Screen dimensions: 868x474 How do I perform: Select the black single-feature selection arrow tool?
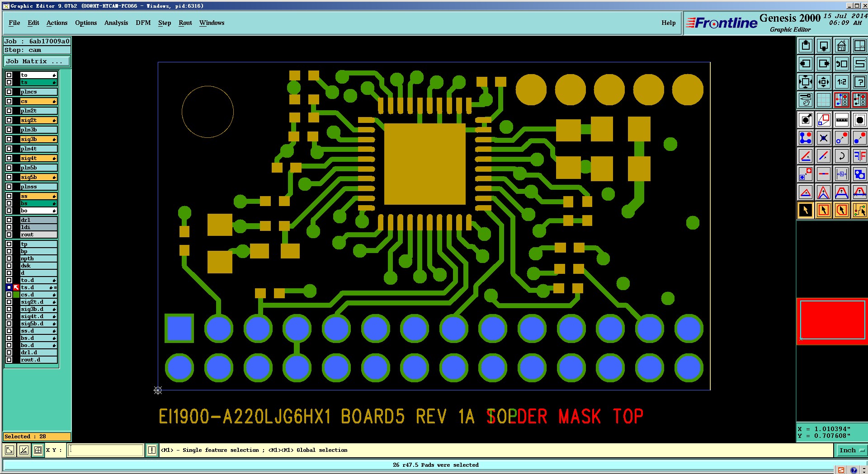tap(806, 210)
